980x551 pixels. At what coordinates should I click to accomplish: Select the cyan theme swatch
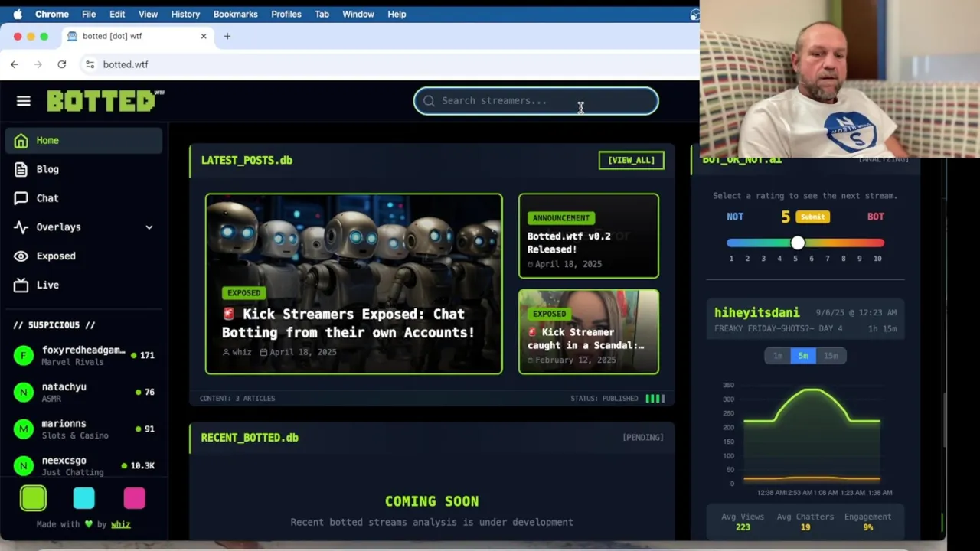click(83, 498)
